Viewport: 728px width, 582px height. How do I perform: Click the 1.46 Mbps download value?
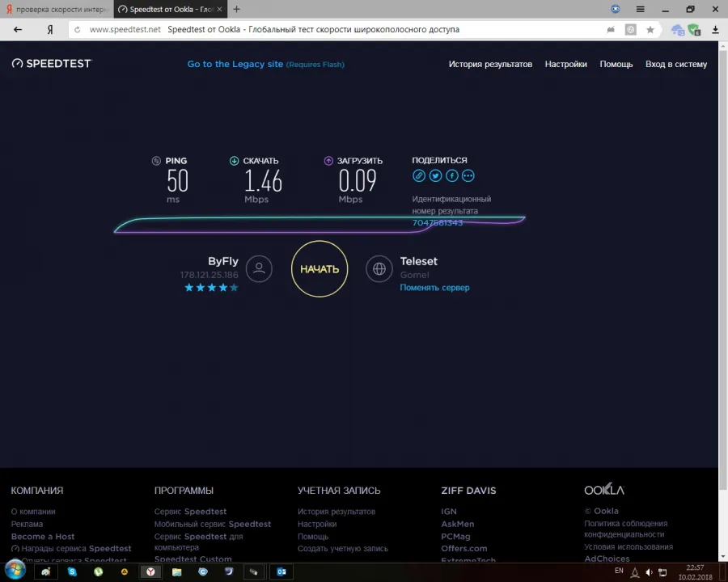(x=263, y=181)
